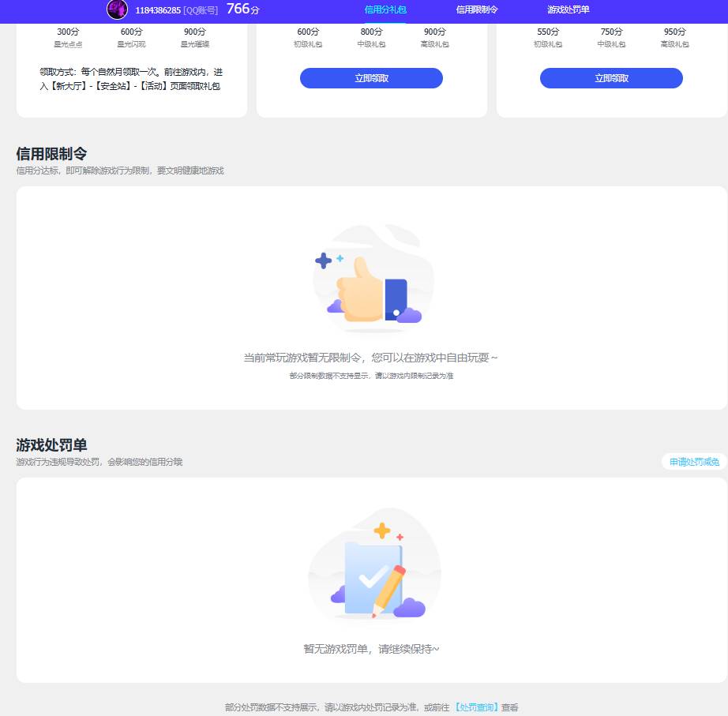The width and height of the screenshot is (728, 716).
Task: Click the first 立即领取 claim button
Action: 371,77
